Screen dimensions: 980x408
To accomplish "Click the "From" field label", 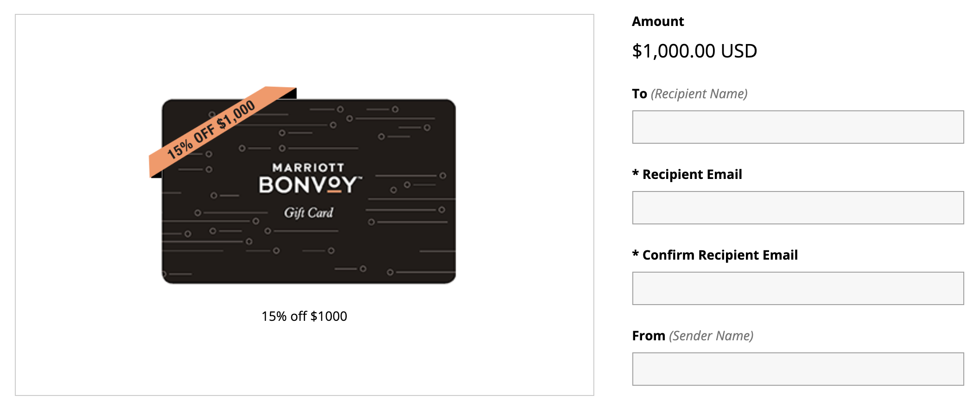I will [x=648, y=336].
